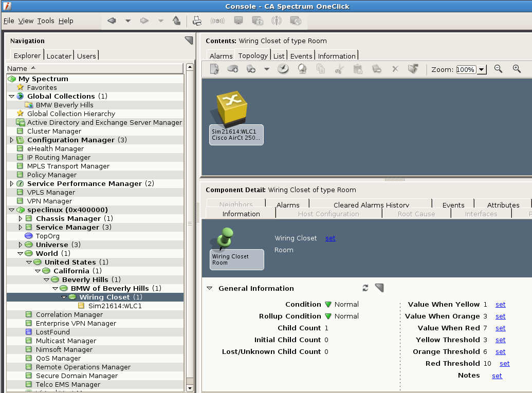Click the X delete icon in Topology toolbar
This screenshot has width=532, height=393.
395,69
